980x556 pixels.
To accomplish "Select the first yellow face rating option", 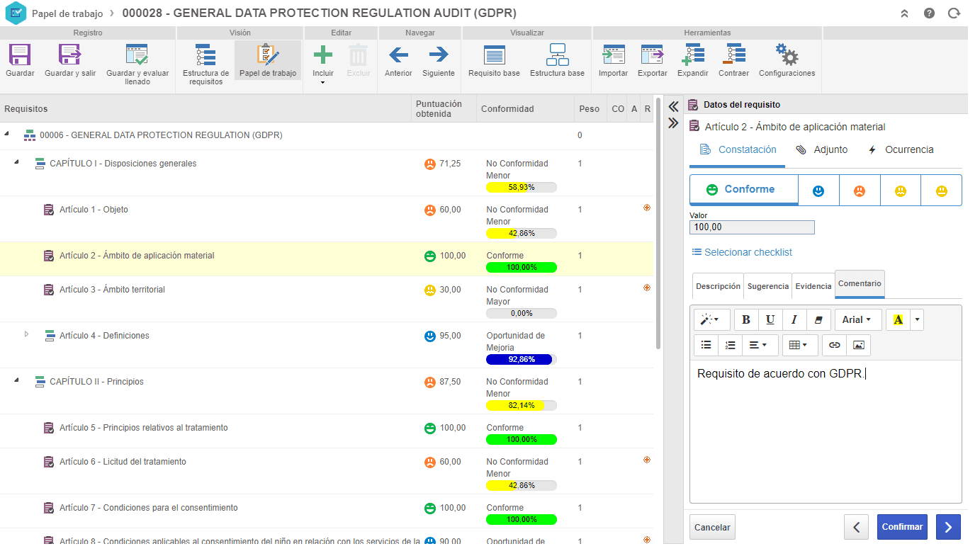I will tap(901, 191).
